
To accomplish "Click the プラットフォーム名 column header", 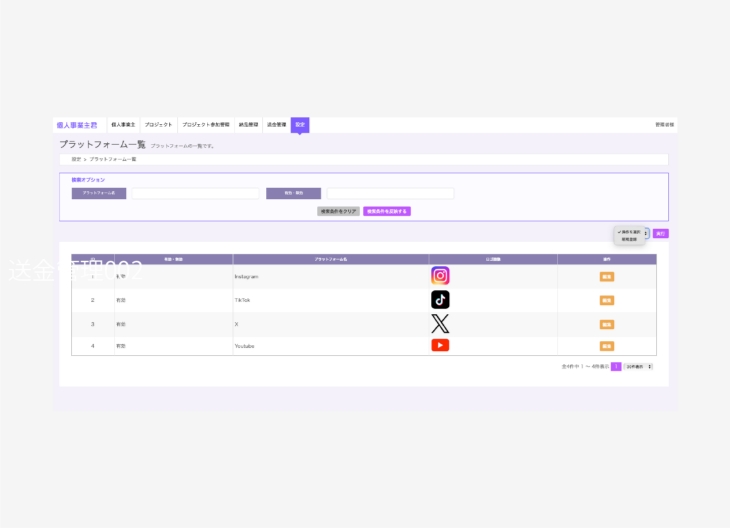I will [x=331, y=259].
